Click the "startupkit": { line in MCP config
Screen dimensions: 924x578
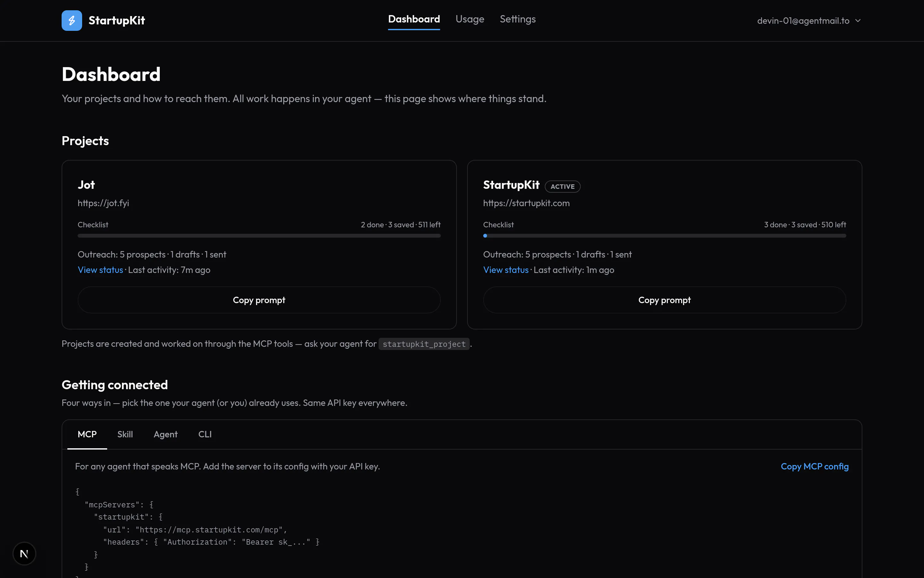(128, 517)
